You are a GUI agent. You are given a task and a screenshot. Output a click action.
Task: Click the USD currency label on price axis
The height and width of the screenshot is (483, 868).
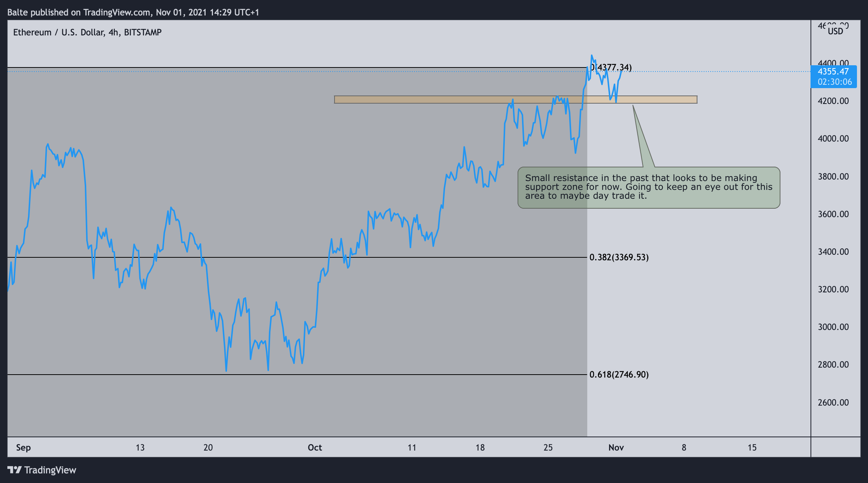point(835,31)
